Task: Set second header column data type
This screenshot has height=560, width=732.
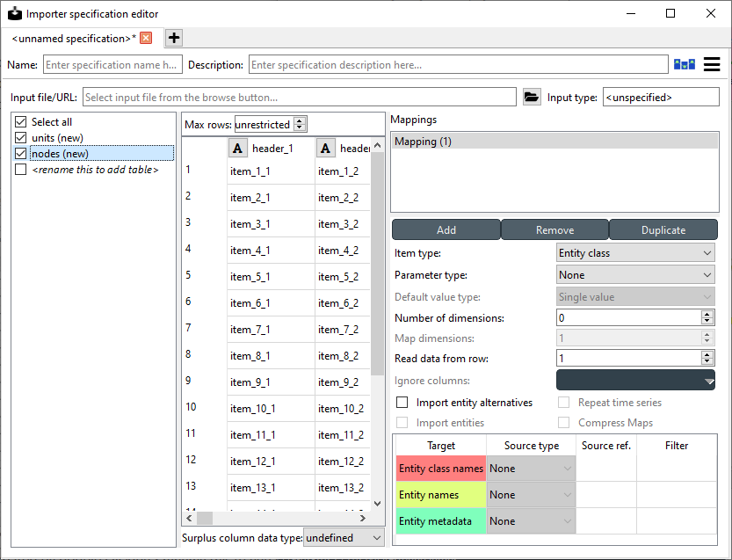Action: (325, 149)
